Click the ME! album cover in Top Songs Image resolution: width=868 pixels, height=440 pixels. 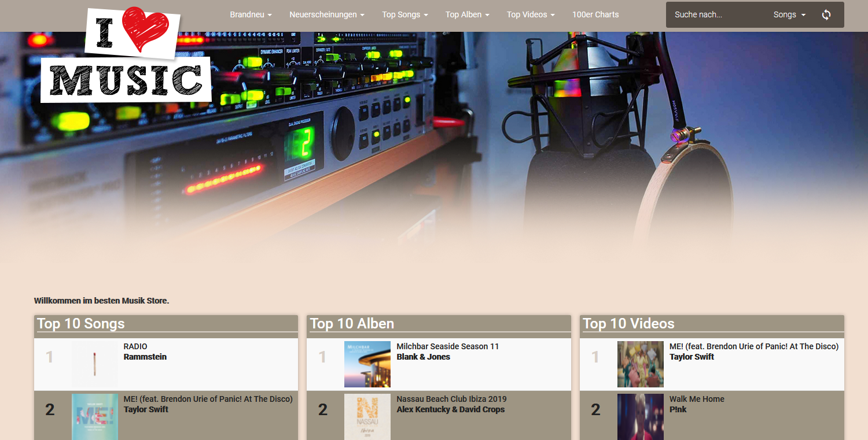click(x=94, y=416)
